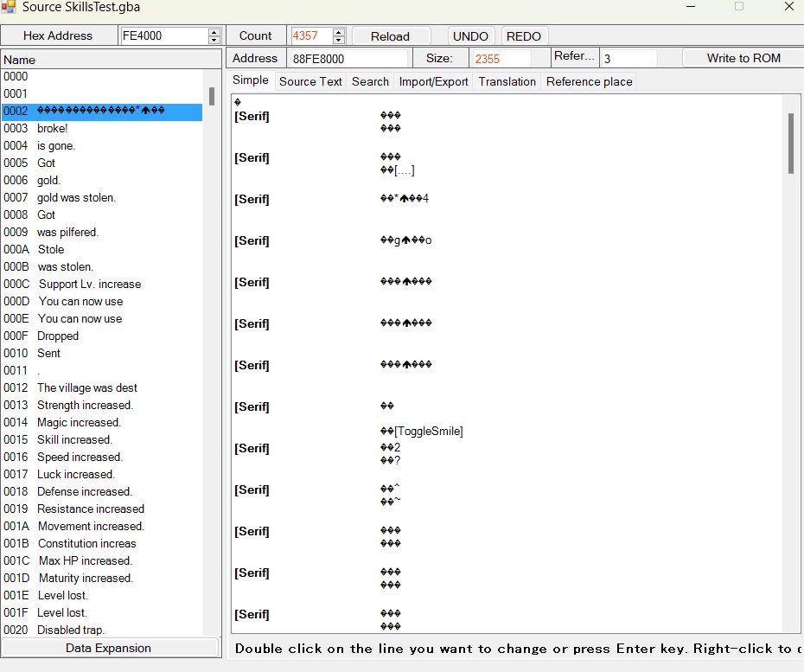Close the Source SkillsTest.gba window
Screen dimensions: 804x672
[x=789, y=7]
